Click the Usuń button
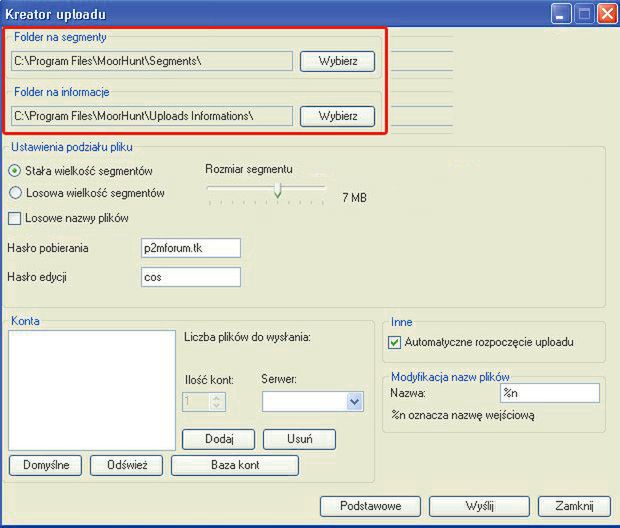 point(299,439)
